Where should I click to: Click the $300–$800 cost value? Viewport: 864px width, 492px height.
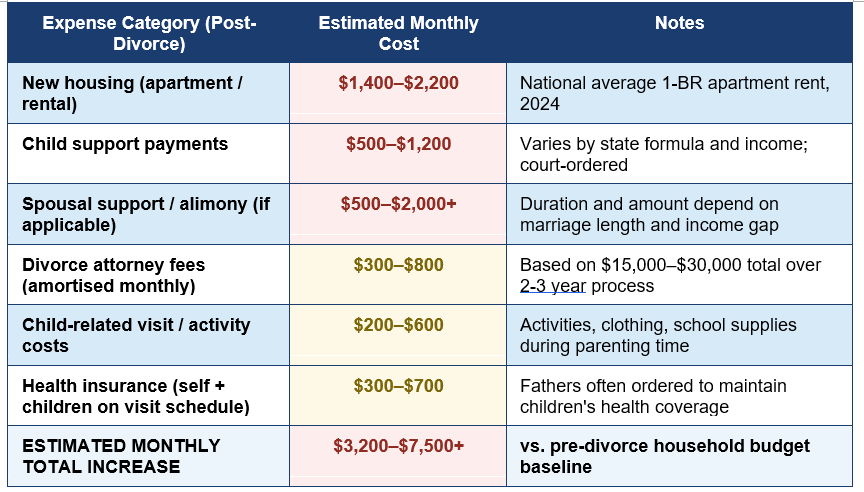(398, 264)
